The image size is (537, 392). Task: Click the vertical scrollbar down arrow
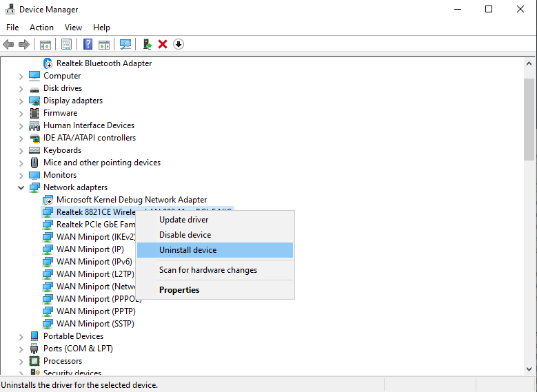tap(529, 370)
